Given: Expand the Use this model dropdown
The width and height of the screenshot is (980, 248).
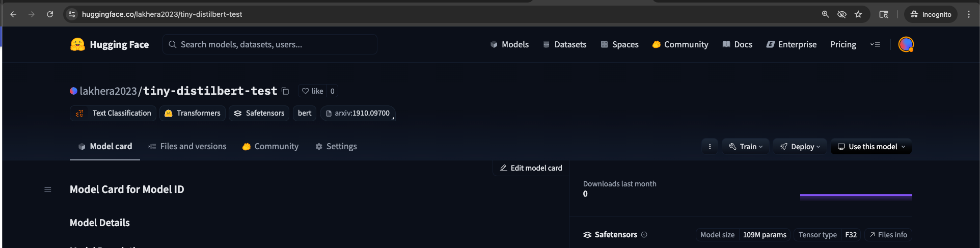Looking at the screenshot, I should 871,147.
